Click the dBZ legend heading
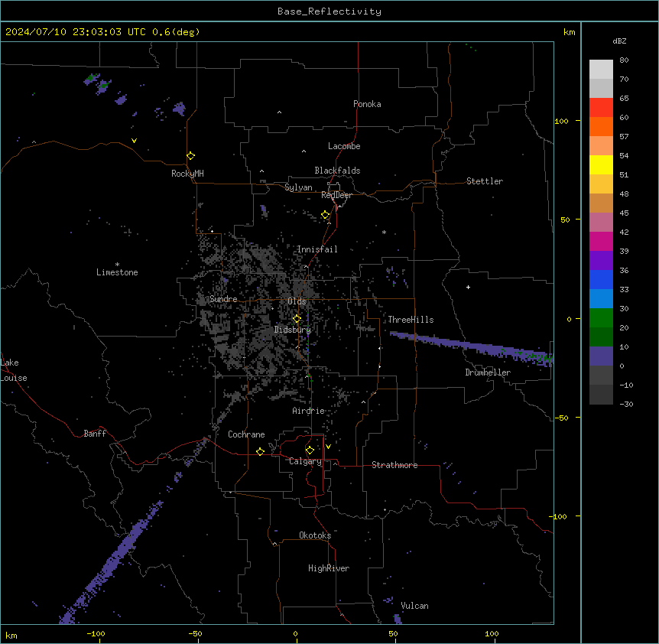Screen dimensions: 659x644 coord(619,41)
